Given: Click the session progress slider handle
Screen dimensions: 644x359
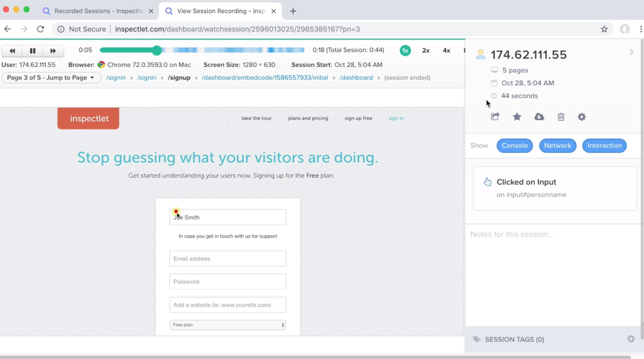Looking at the screenshot, I should click(x=157, y=50).
